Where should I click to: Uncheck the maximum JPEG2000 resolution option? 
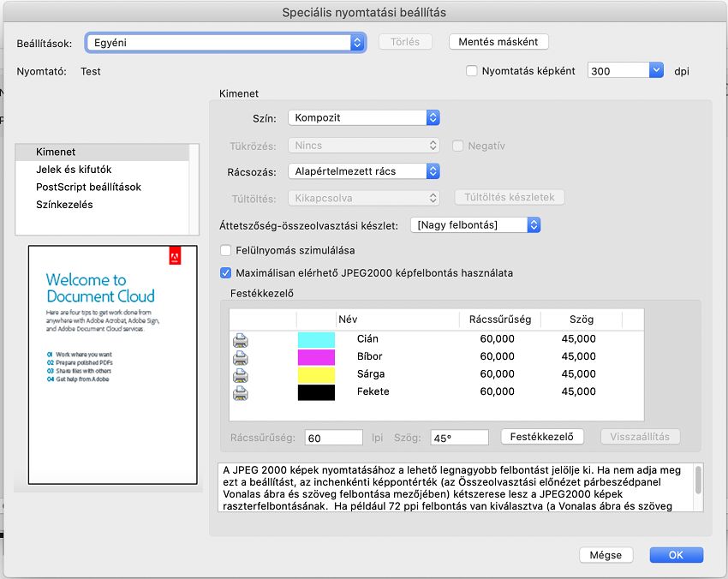[225, 273]
